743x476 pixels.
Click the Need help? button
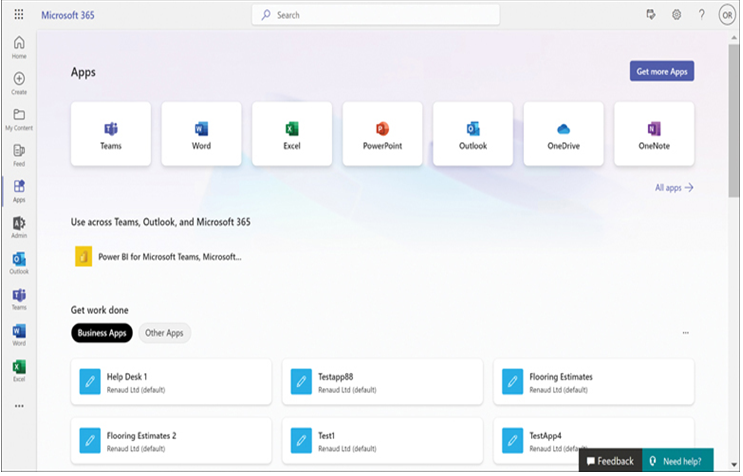[x=678, y=461]
